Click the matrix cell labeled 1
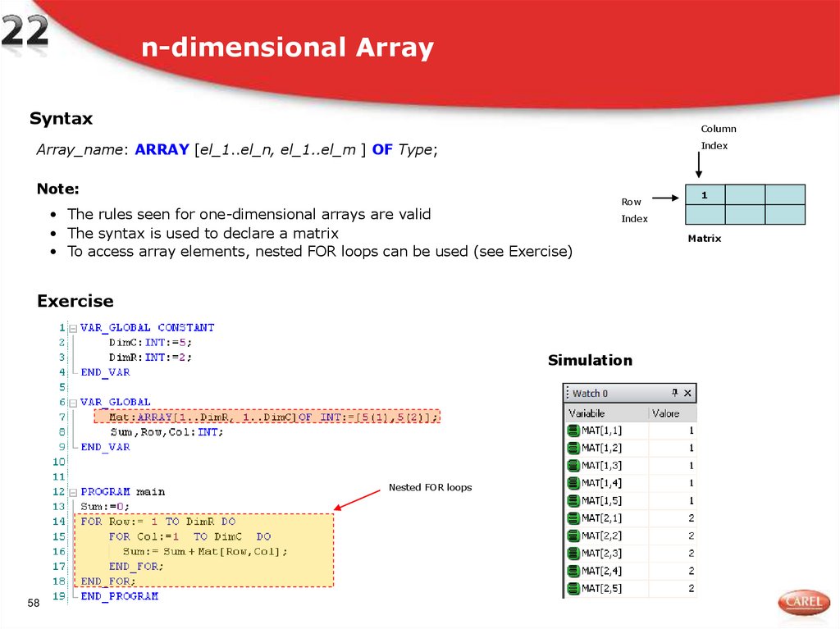 tap(704, 195)
